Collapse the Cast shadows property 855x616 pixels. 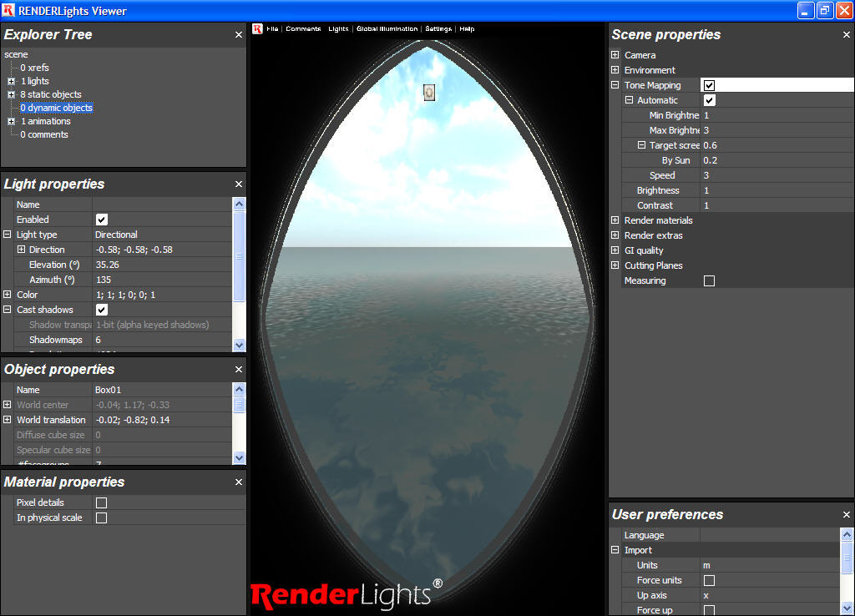7,309
